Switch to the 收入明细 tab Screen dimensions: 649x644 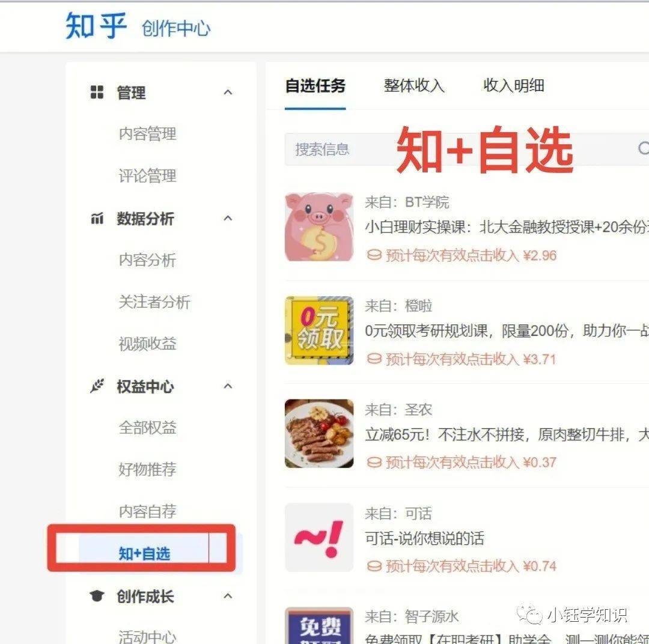tap(514, 86)
